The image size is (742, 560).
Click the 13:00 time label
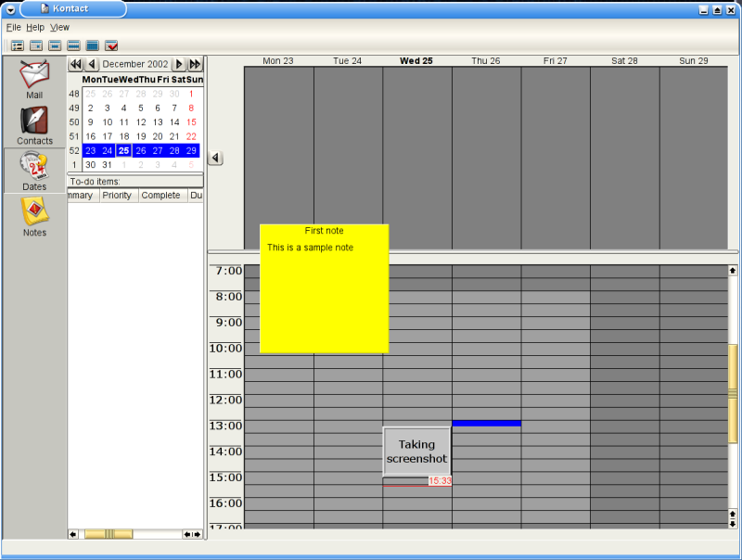[x=225, y=426]
